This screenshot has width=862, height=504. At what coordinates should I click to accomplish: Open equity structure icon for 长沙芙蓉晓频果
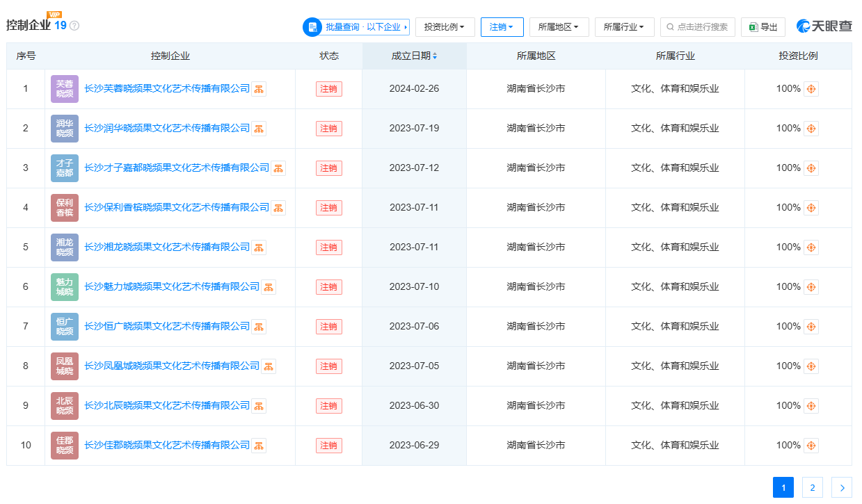259,89
